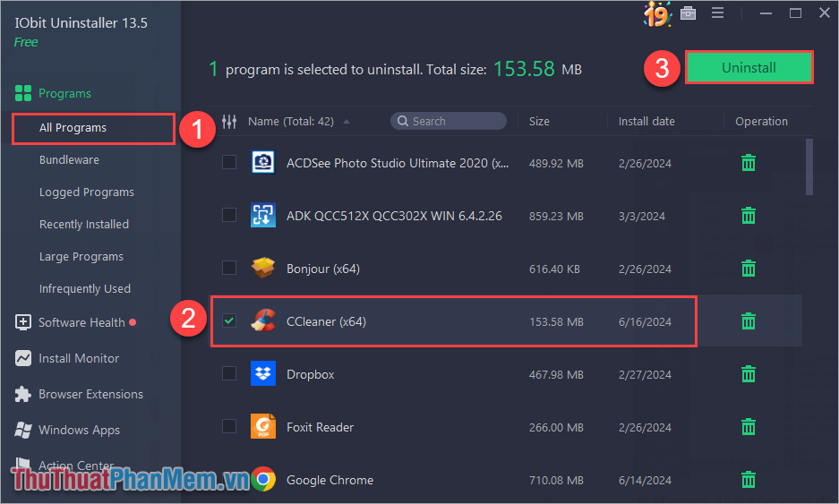Select the Foxit Reader program name
The height and width of the screenshot is (504, 839).
pos(320,427)
